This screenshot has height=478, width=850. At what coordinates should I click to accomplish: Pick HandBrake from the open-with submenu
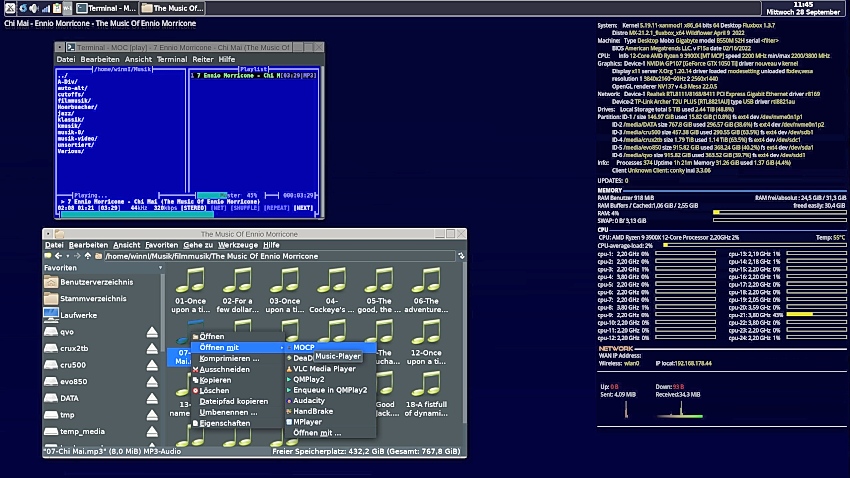pyautogui.click(x=312, y=411)
